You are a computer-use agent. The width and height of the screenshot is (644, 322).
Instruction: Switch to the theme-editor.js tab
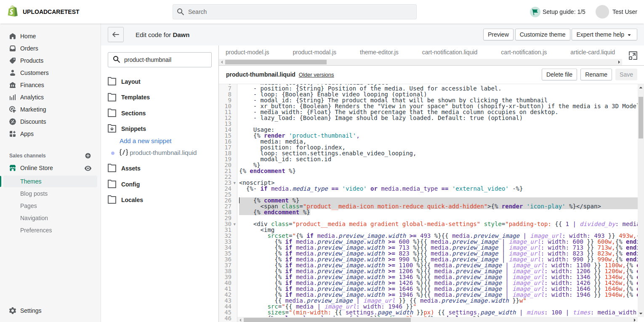(x=379, y=52)
